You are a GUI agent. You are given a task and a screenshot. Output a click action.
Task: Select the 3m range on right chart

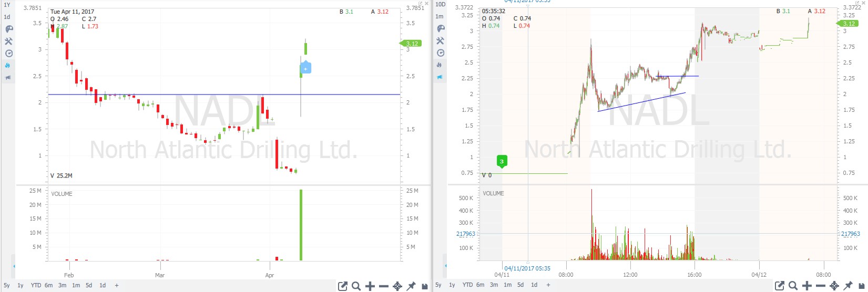(x=494, y=285)
